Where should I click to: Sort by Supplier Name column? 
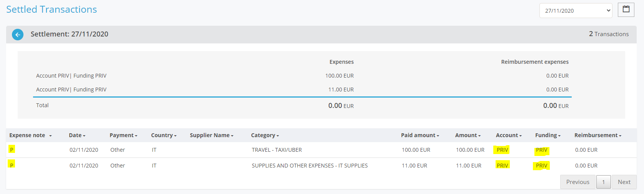pyautogui.click(x=211, y=135)
